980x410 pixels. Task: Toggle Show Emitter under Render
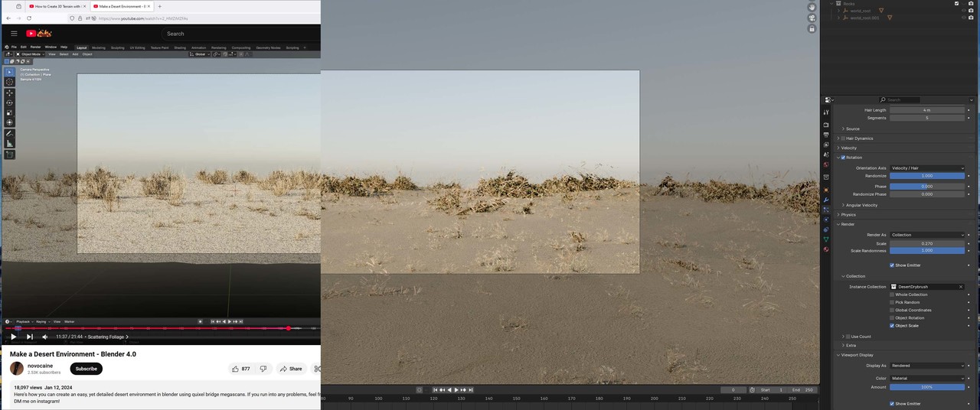[892, 265]
